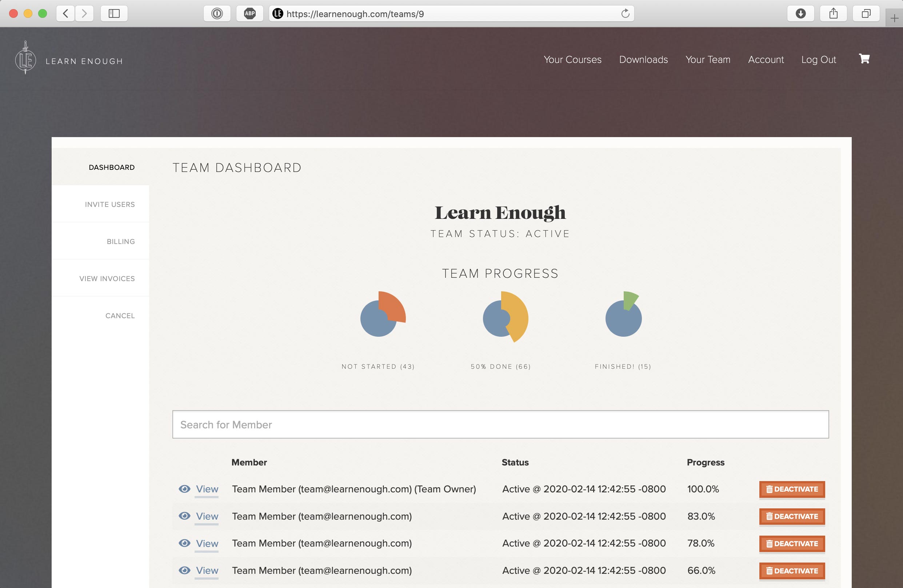Click eye icon for 78.0% member row

184,543
